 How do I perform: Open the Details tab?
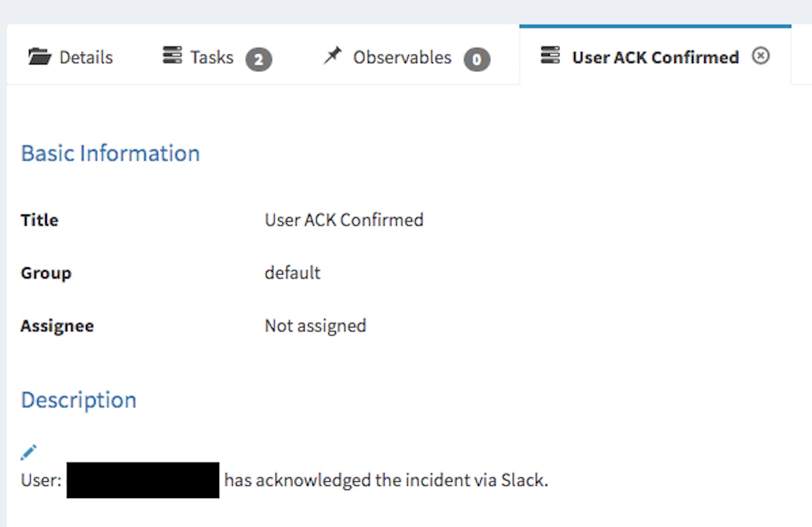(x=86, y=57)
